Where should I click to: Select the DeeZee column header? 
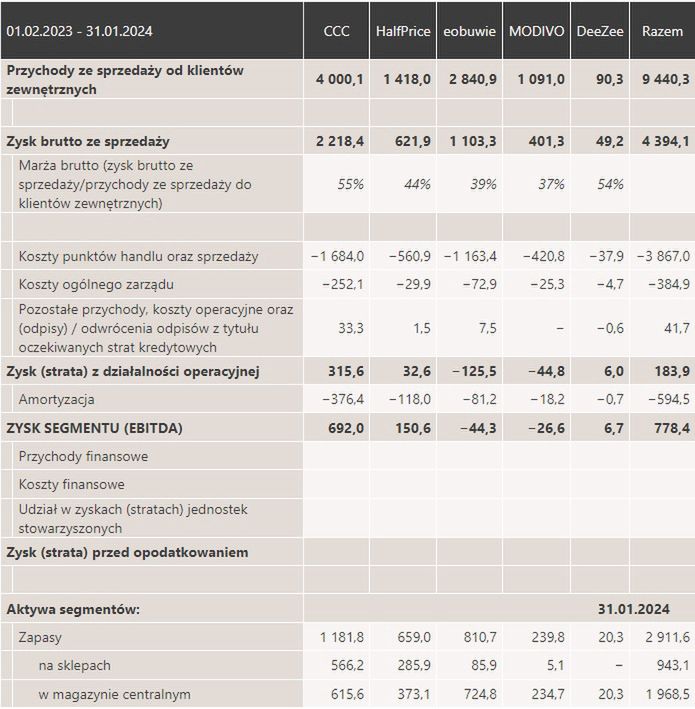(600, 31)
